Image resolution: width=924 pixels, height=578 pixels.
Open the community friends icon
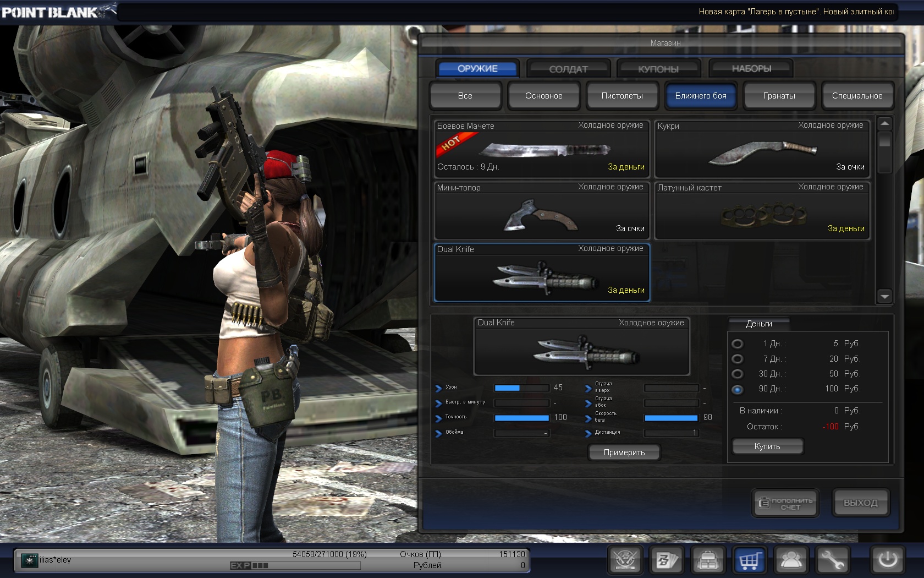[791, 560]
